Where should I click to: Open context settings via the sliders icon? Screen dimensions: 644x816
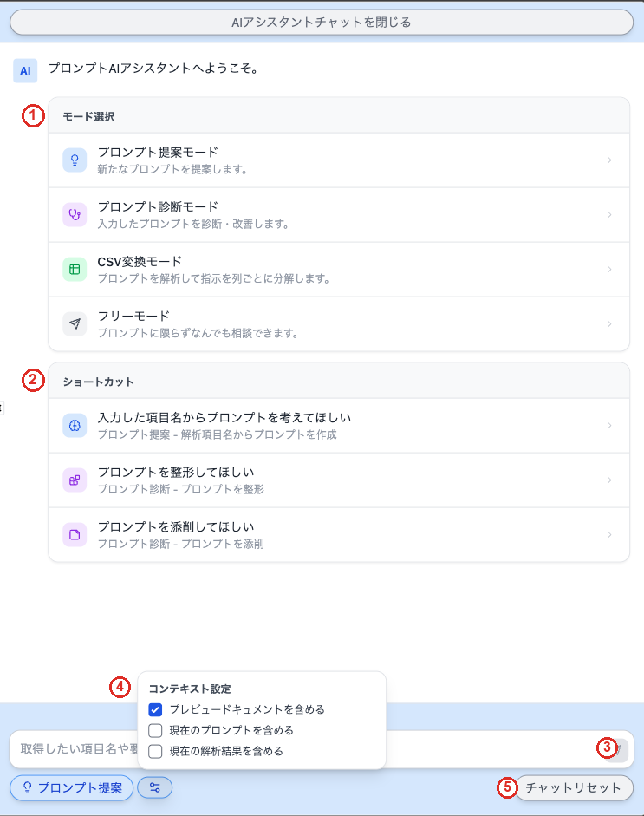[x=154, y=788]
